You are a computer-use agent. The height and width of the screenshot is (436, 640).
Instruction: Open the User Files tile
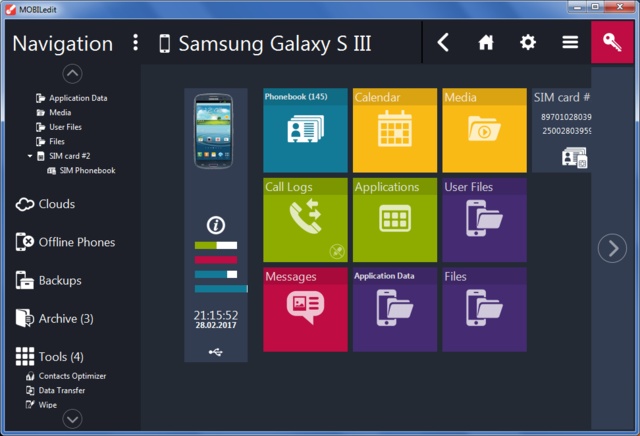484,220
